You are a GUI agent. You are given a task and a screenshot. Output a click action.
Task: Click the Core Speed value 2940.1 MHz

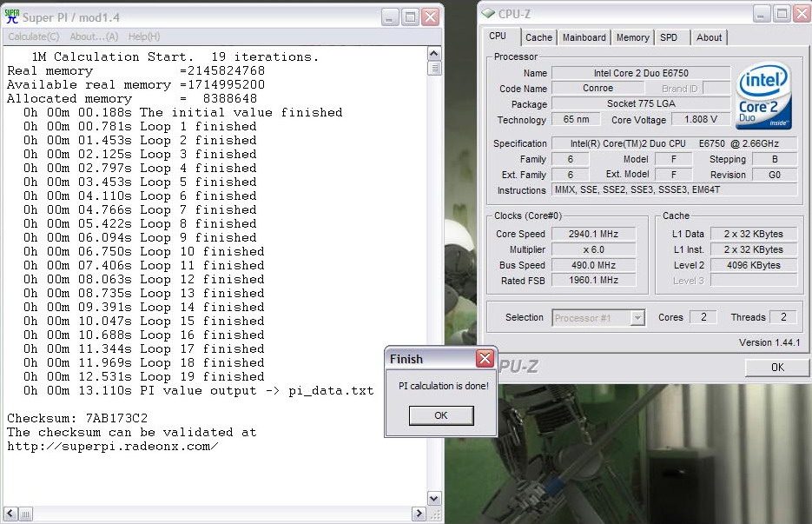[x=593, y=234]
